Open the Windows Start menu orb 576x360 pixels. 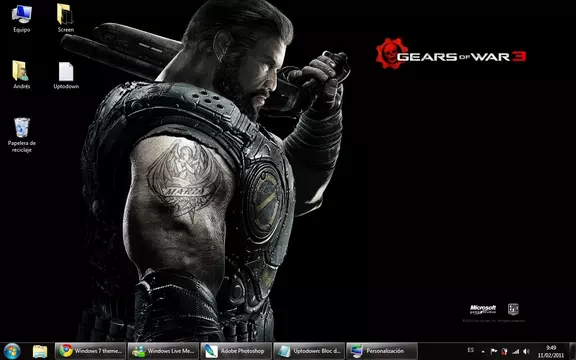coord(12,351)
